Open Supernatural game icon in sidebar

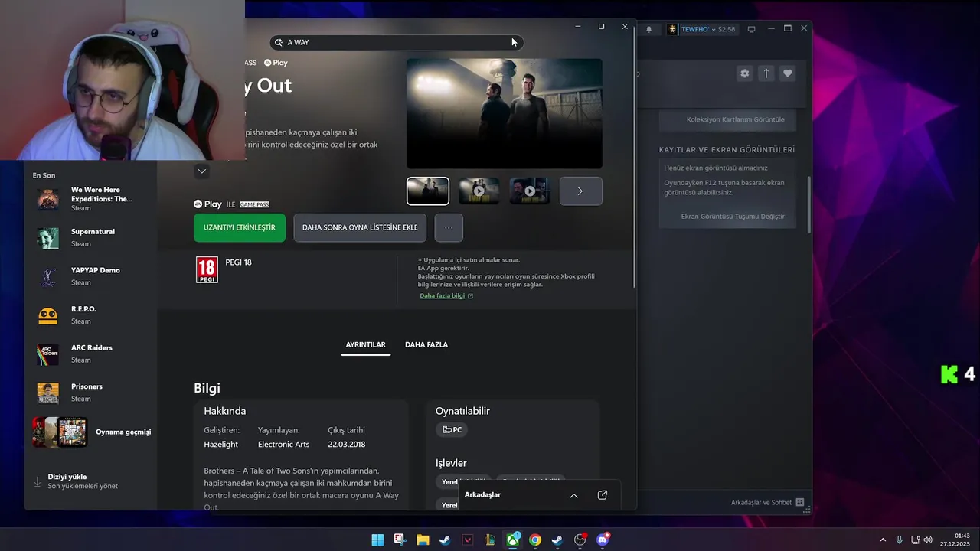click(47, 238)
